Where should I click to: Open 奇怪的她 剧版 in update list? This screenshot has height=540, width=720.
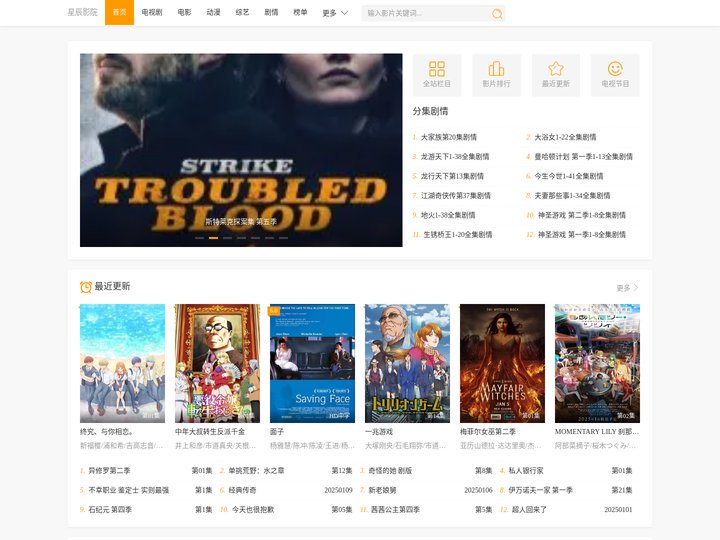click(x=390, y=471)
